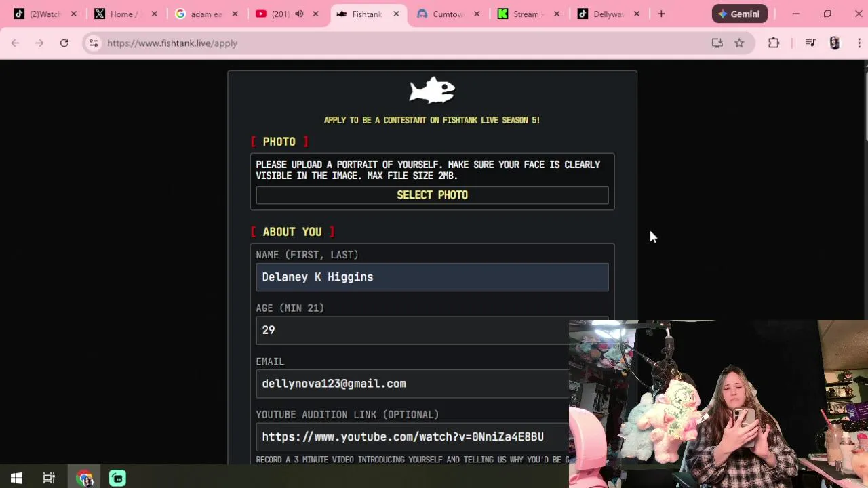
Task: Bookmark this page with the star
Action: (739, 43)
